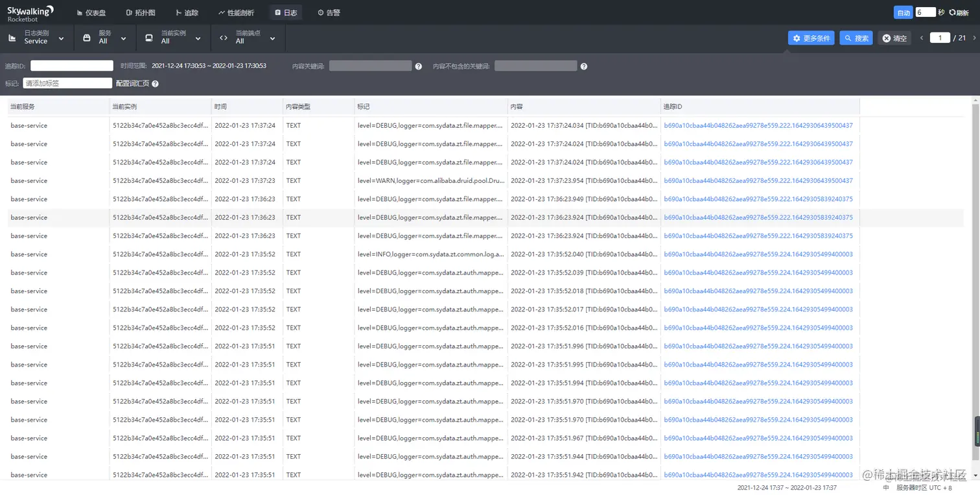Click 服务器时区 UTC + 8 in footer
This screenshot has height=495, width=980.
coord(924,488)
